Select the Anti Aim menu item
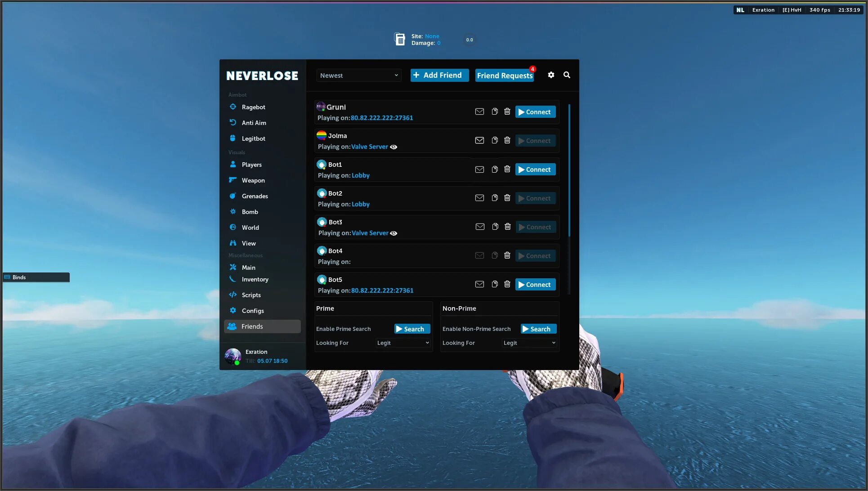Screen dimensions: 868x491 click(x=254, y=123)
